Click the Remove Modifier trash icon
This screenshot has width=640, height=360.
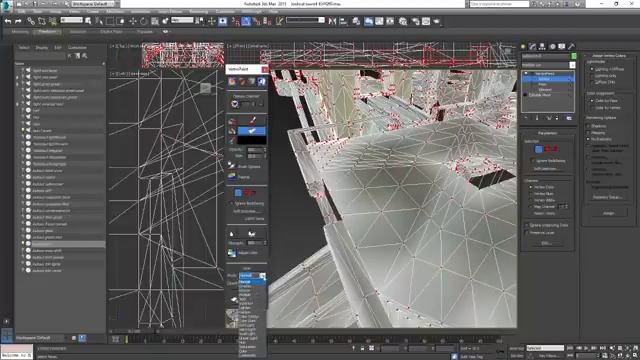[557, 118]
